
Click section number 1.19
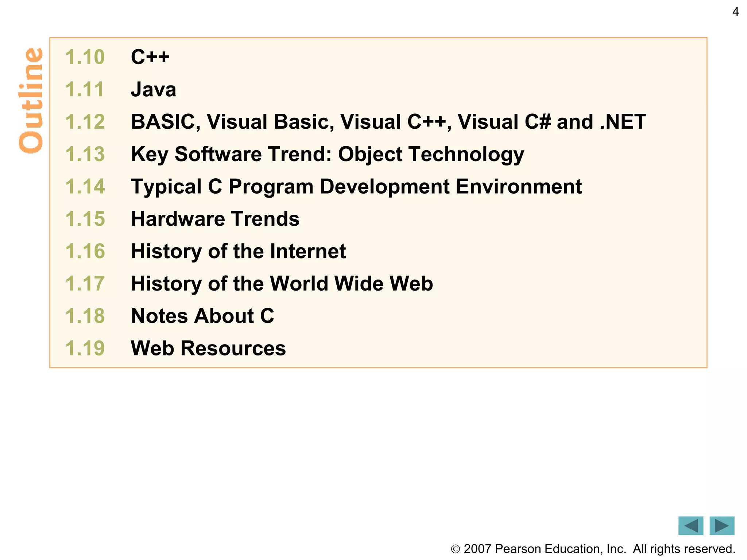(x=85, y=348)
